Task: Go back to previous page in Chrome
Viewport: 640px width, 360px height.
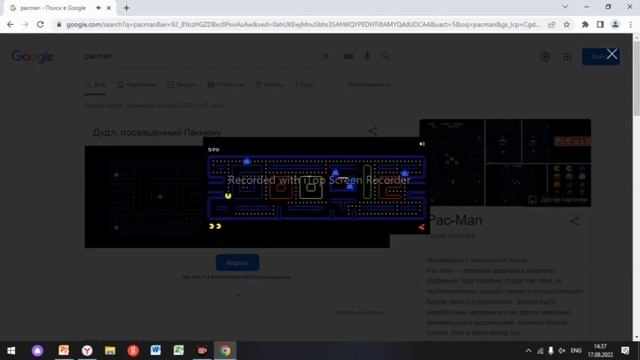Action: [x=10, y=24]
